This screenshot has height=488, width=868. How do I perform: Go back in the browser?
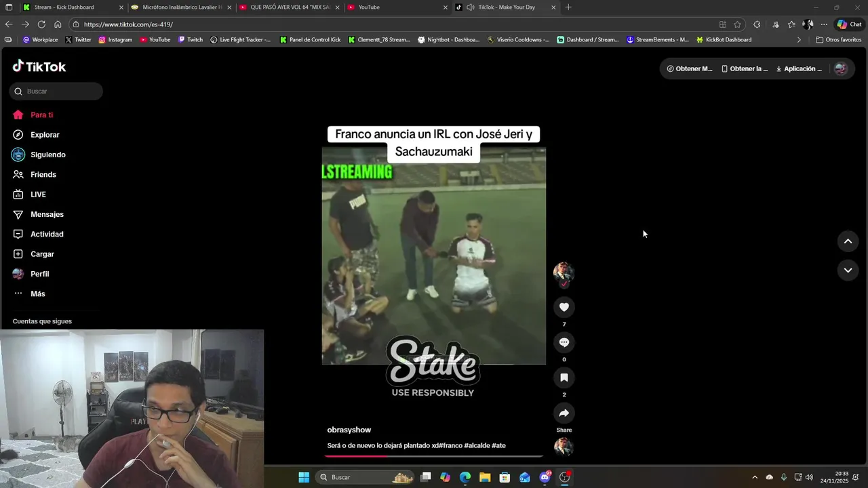click(9, 24)
